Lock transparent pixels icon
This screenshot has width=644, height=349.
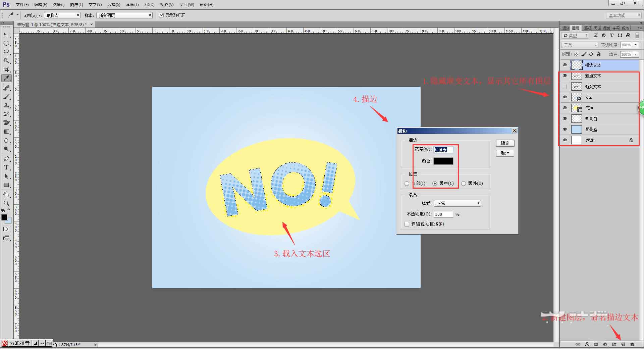coord(576,54)
